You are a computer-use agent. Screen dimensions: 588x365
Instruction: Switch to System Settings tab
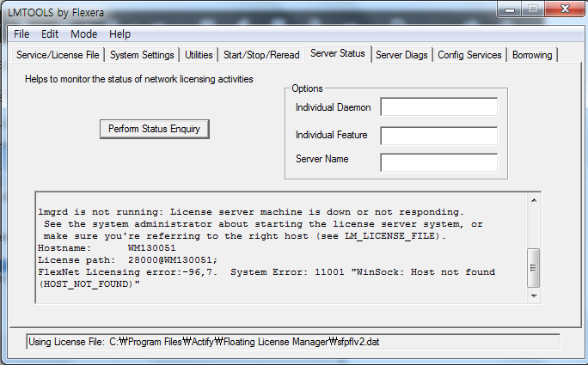pyautogui.click(x=142, y=55)
